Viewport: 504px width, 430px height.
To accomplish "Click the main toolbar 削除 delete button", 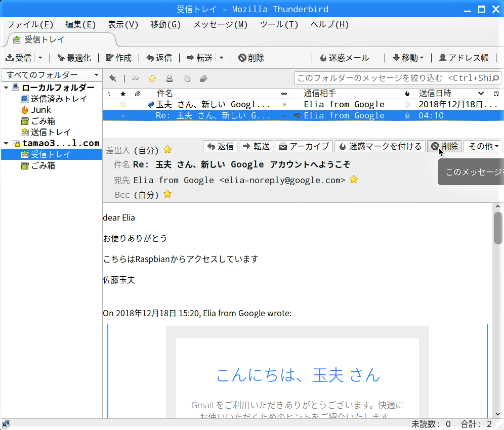I will [x=251, y=58].
